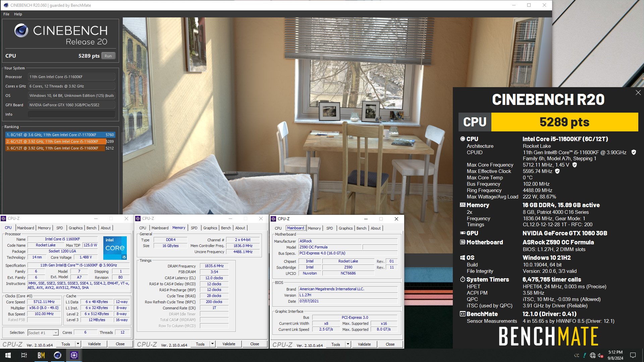The height and width of the screenshot is (362, 644).
Task: Select the i5-11600KF ranking row scoring 5212
Action: (x=60, y=148)
